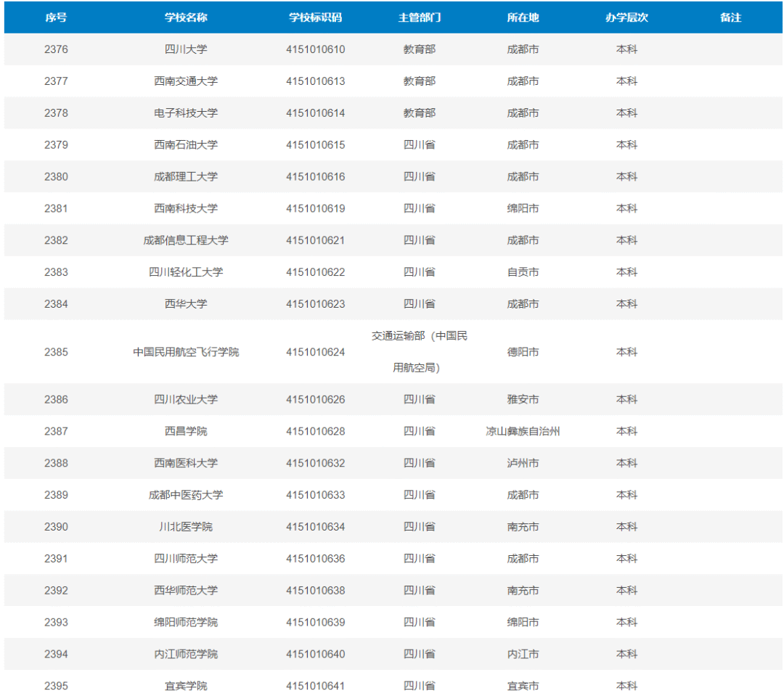The image size is (784, 696).
Task: Select the school name 西南交通大学
Action: click(186, 81)
